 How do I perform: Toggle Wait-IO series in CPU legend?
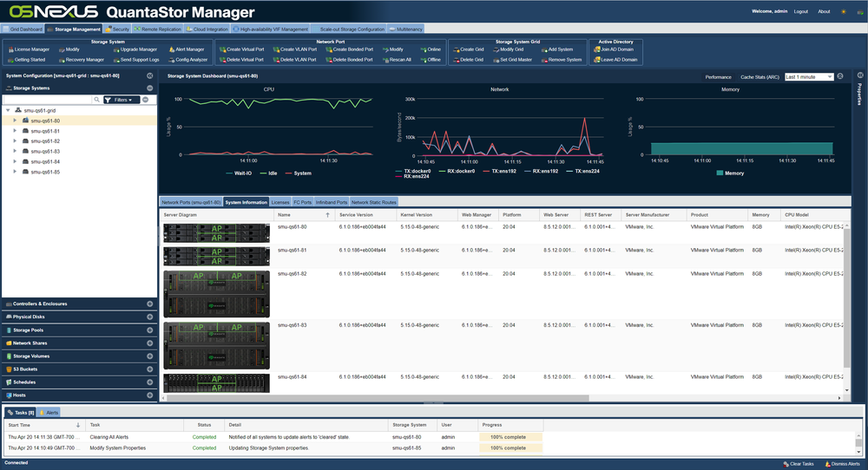239,173
